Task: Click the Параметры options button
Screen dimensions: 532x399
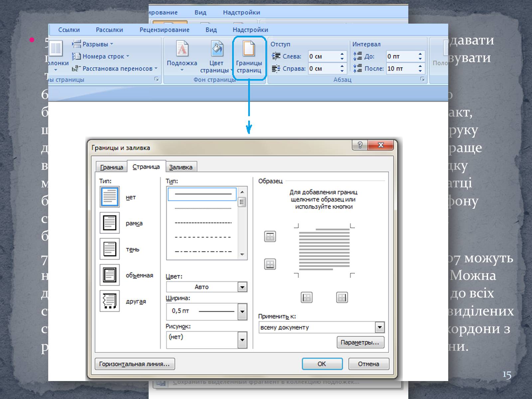Action: pos(360,342)
